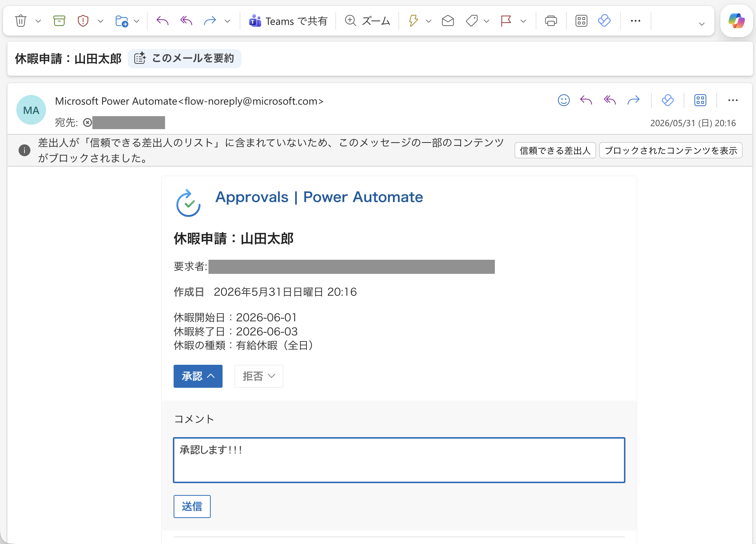Viewport: 756px width, 544px height.
Task: Print the email using the printer icon
Action: coord(551,21)
